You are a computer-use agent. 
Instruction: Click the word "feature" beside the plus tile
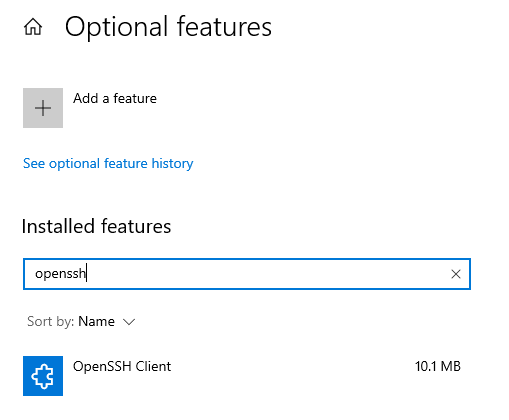coord(135,99)
